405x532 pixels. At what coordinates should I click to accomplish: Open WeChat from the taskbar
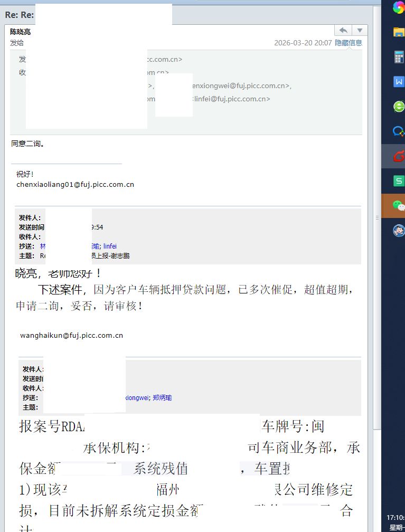(x=399, y=205)
